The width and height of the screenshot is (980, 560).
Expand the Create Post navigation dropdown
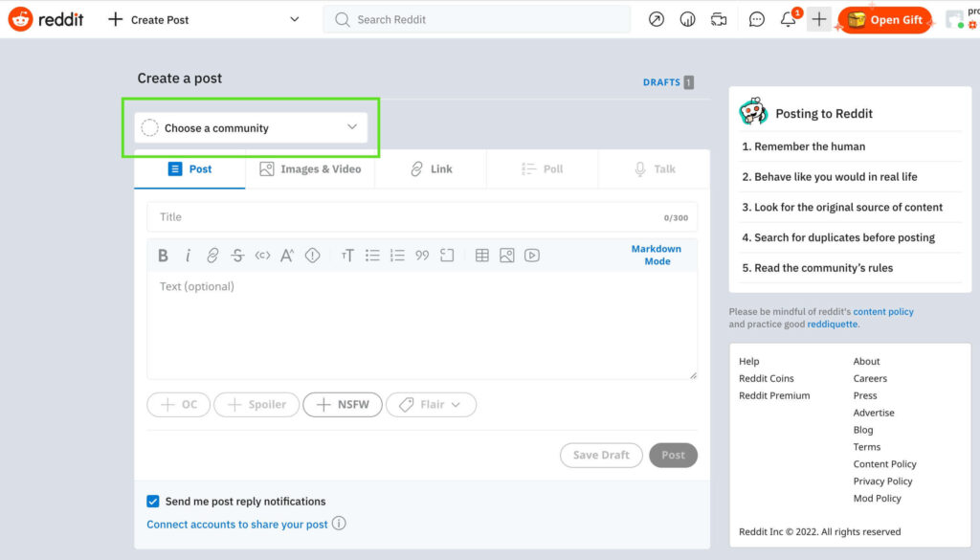pyautogui.click(x=295, y=19)
